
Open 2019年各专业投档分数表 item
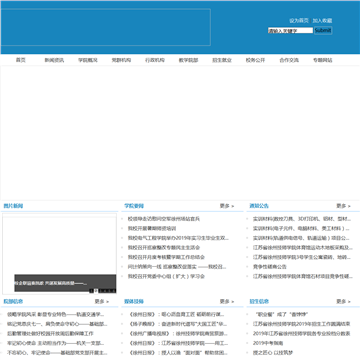pyautogui.click(x=301, y=333)
